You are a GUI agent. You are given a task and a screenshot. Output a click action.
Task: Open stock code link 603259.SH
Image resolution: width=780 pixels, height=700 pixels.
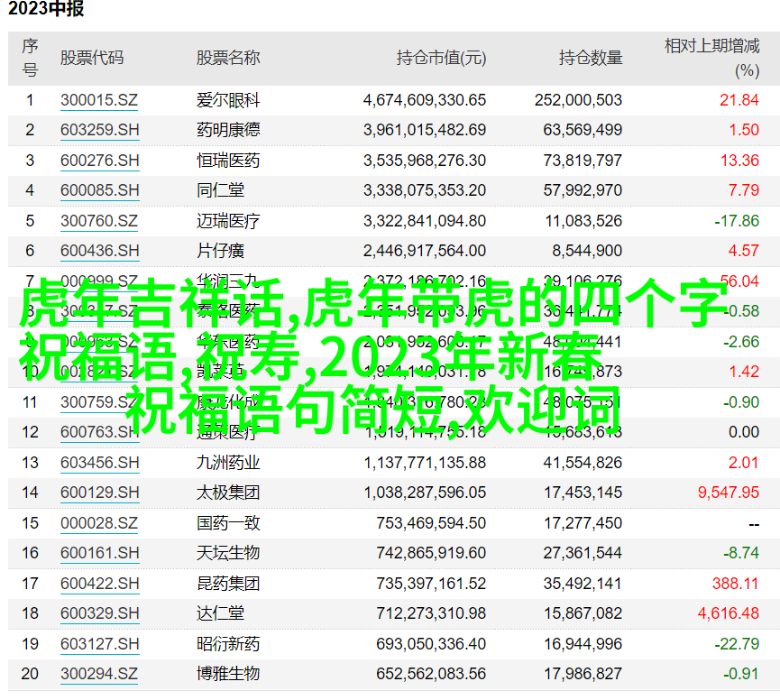pyautogui.click(x=99, y=130)
